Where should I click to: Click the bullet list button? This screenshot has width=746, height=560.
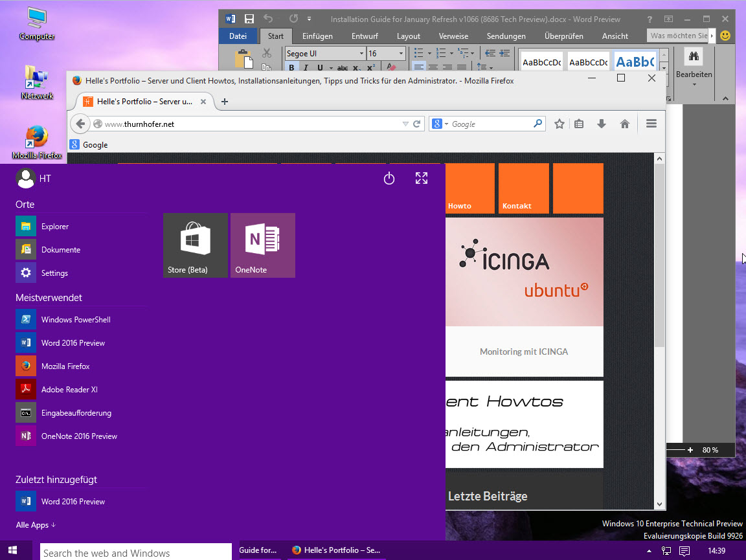coord(419,53)
